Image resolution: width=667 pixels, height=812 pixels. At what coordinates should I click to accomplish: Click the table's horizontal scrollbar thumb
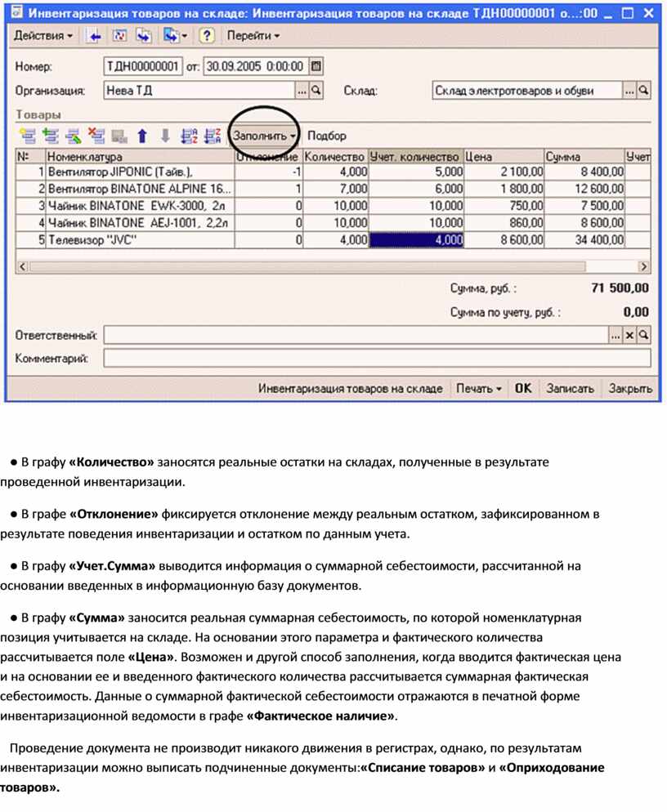pos(307,266)
